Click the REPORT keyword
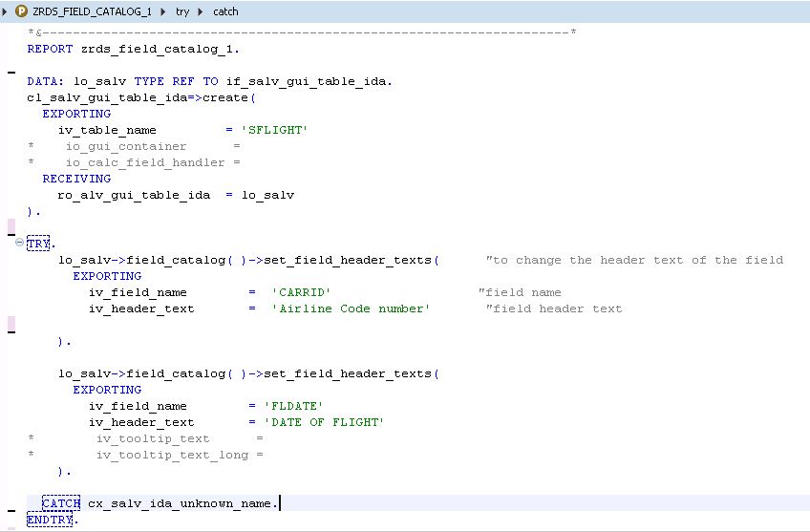 click(50, 49)
